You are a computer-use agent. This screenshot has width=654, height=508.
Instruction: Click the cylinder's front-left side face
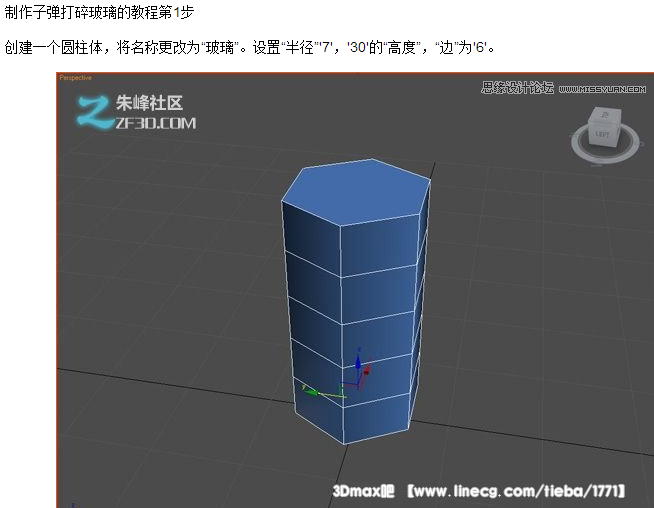pos(312,300)
